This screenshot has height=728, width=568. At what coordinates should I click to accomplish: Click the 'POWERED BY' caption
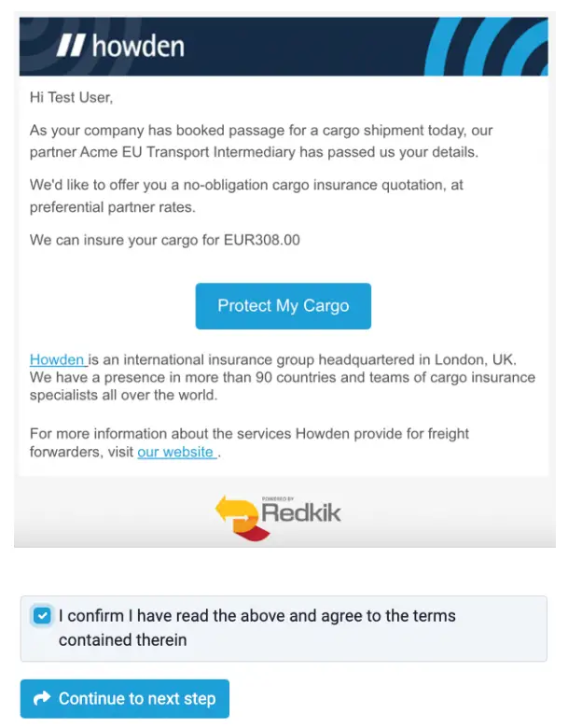pyautogui.click(x=277, y=498)
